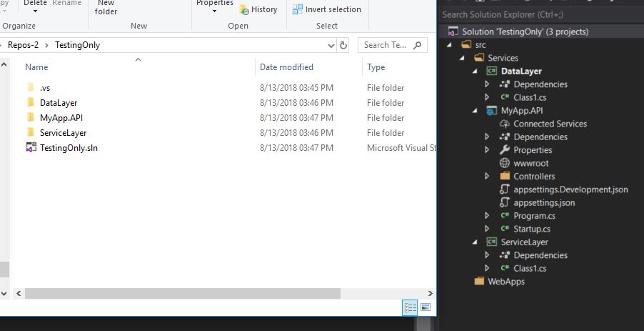The height and width of the screenshot is (331, 644).
Task: Click Class1.cs icon under ServiceLayer
Action: click(505, 269)
